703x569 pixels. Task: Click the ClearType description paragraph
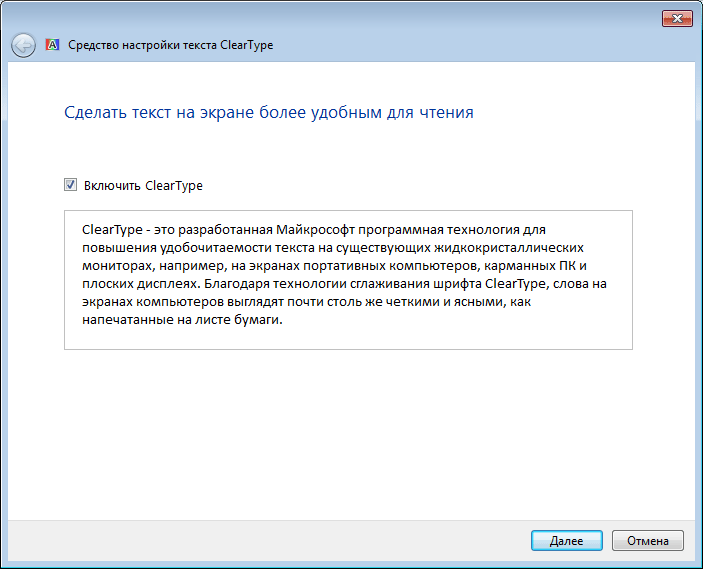pos(344,274)
